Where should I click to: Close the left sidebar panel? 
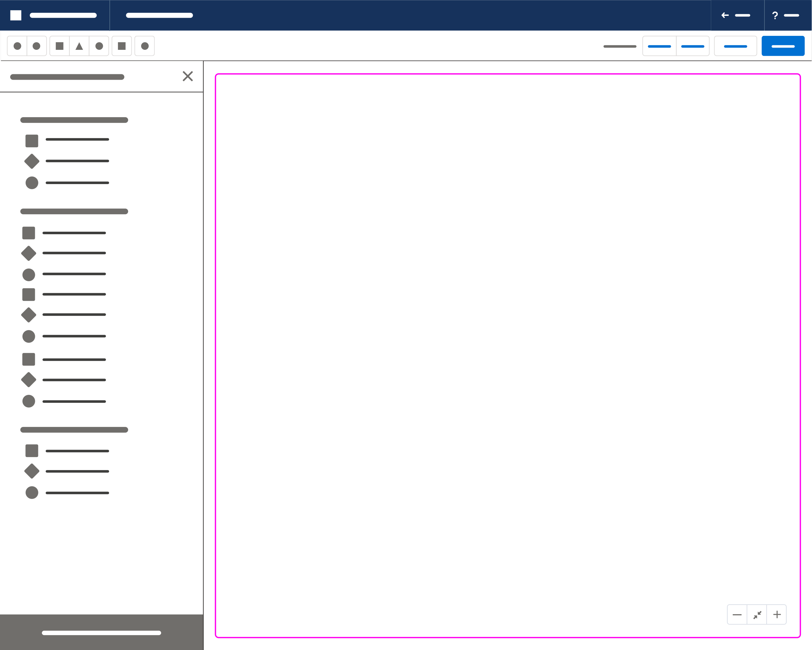coord(187,76)
